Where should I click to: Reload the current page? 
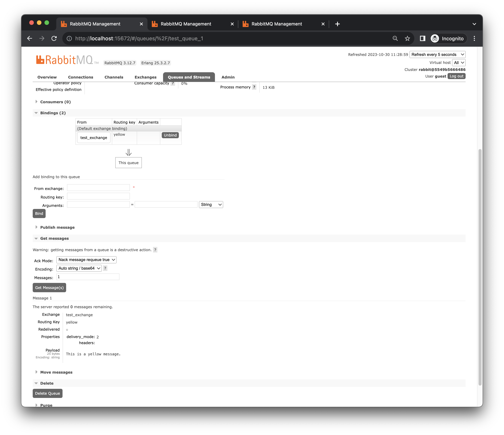pos(54,38)
